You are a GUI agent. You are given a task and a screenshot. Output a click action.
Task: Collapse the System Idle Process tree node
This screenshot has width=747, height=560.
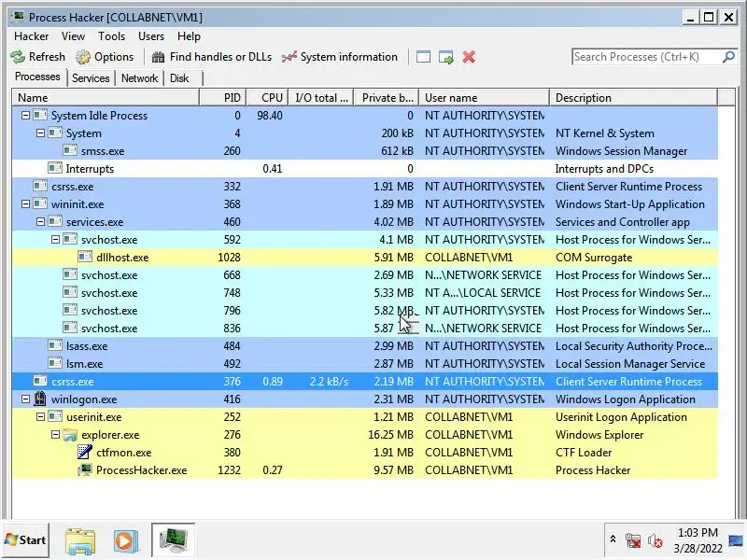click(x=25, y=115)
